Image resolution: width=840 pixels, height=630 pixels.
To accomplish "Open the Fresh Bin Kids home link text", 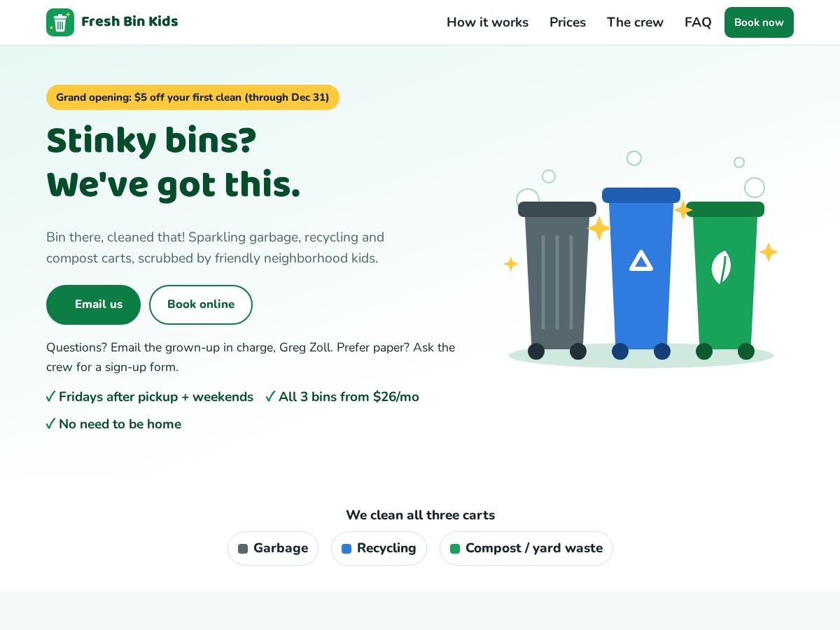I will 129,22.
